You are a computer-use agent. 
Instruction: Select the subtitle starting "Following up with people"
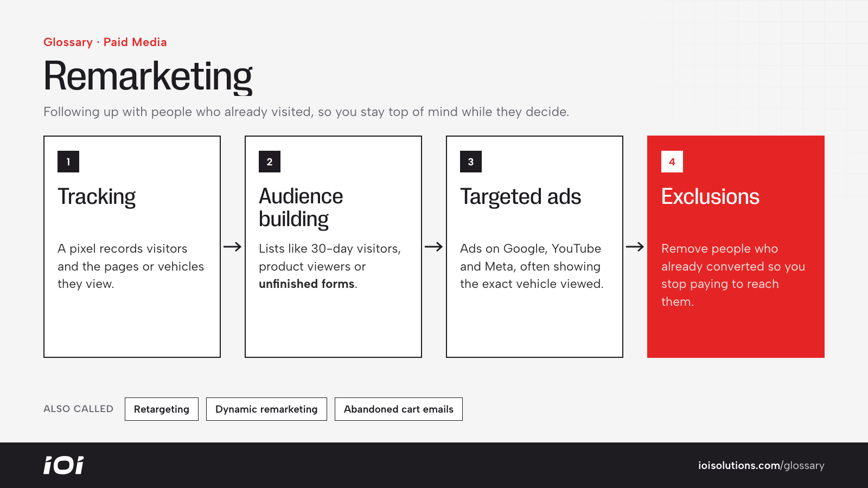[306, 112]
